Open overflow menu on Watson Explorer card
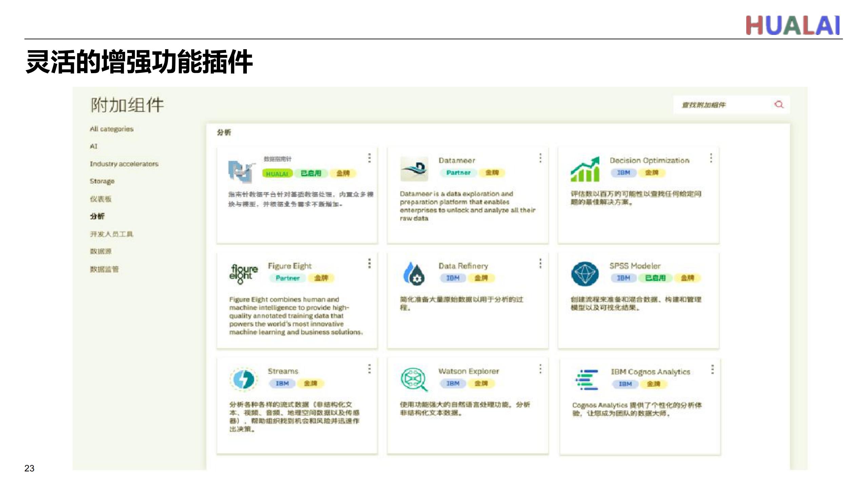This screenshot has height=488, width=868. tap(540, 369)
